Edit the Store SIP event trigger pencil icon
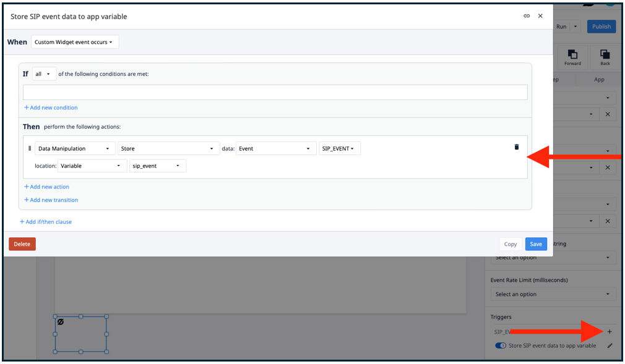625x364 pixels. pyautogui.click(x=610, y=346)
